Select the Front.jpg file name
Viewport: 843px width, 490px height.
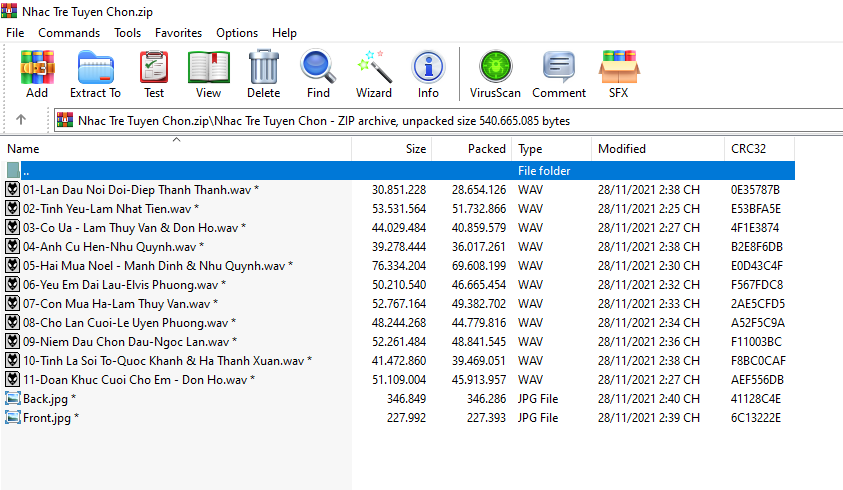pos(47,417)
